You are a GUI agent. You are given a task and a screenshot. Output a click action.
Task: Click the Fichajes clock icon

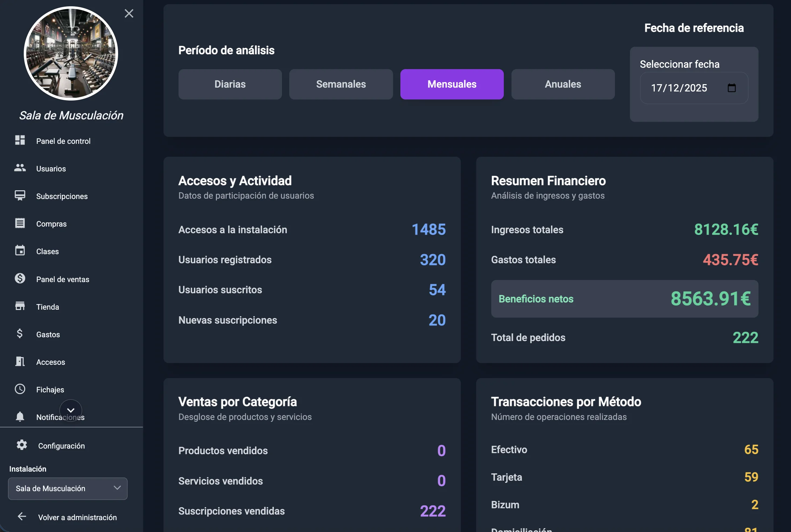pyautogui.click(x=20, y=389)
